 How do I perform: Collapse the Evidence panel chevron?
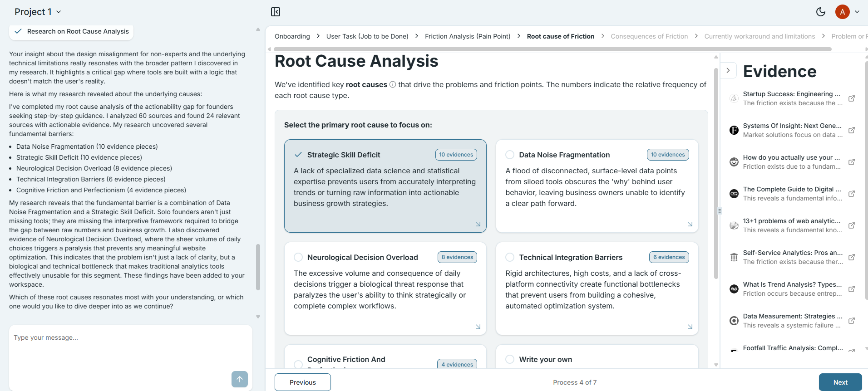point(728,70)
